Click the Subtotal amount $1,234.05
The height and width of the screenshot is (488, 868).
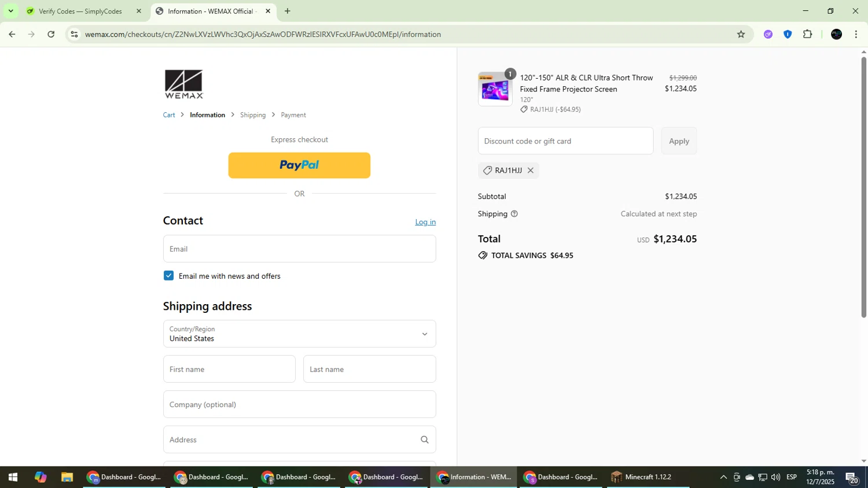(x=681, y=197)
